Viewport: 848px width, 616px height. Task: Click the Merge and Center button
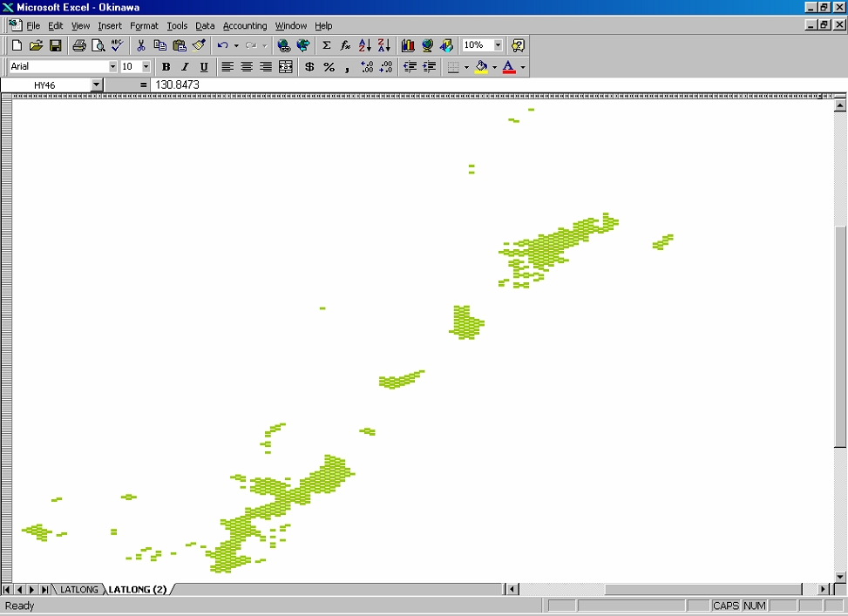click(285, 67)
